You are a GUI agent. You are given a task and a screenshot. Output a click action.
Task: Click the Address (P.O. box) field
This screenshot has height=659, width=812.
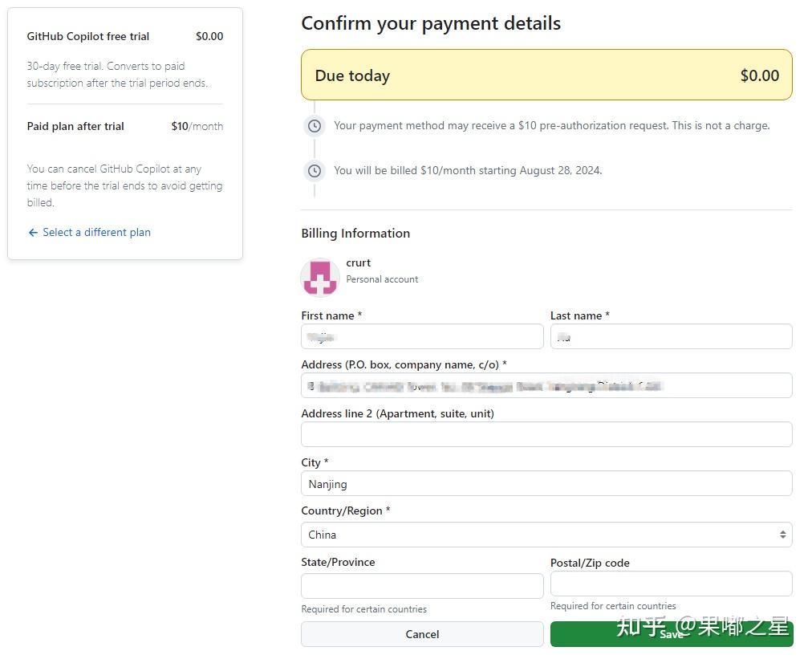546,386
